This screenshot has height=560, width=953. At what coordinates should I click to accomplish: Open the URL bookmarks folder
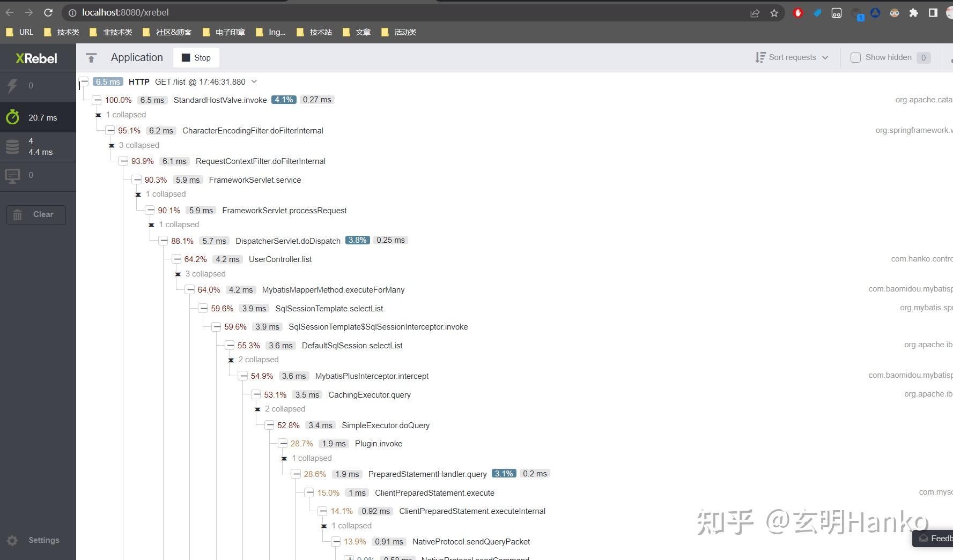point(19,32)
